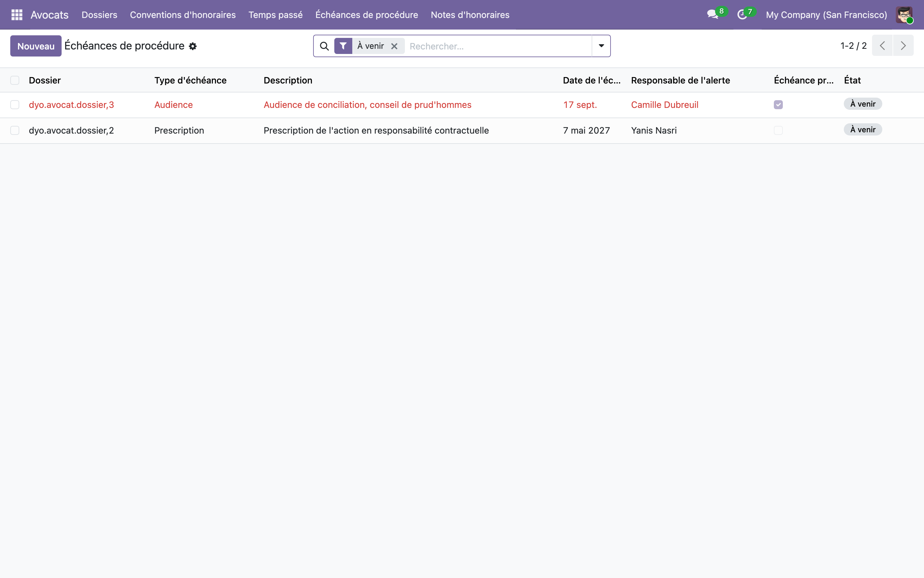Image resolution: width=924 pixels, height=578 pixels.
Task: Sort by État column header
Action: point(852,80)
